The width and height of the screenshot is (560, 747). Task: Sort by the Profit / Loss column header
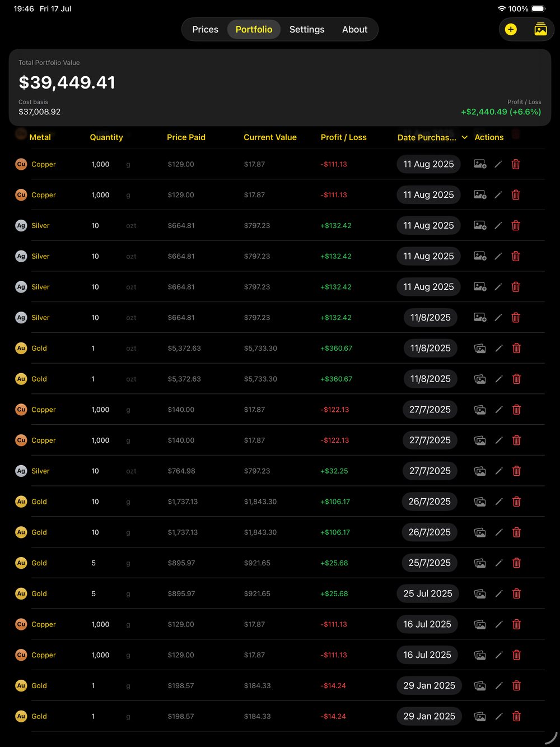(x=343, y=137)
